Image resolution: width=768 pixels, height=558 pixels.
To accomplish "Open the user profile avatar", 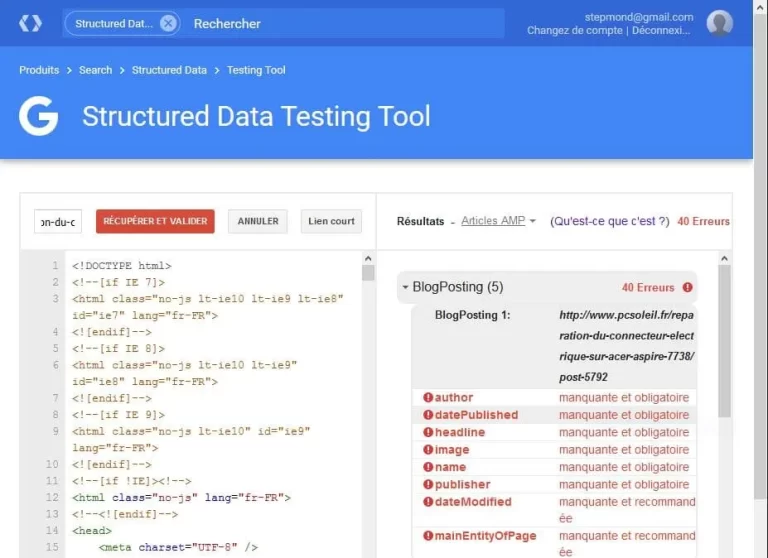I will point(720,23).
